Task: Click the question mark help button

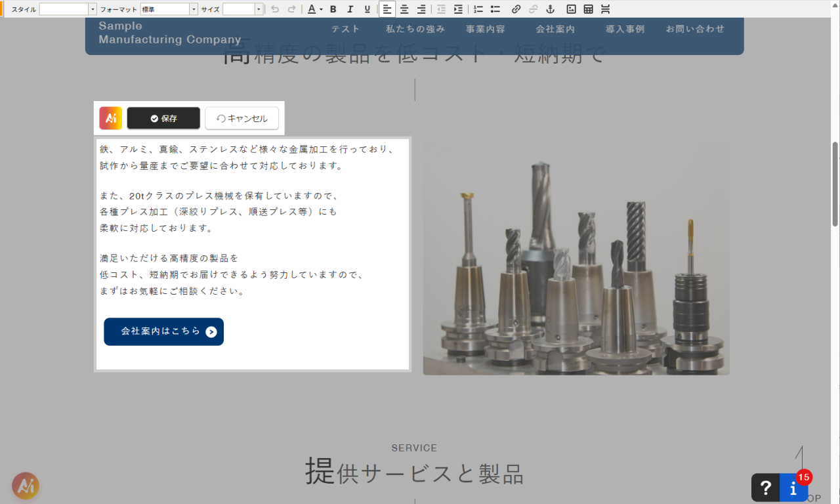Action: [765, 488]
